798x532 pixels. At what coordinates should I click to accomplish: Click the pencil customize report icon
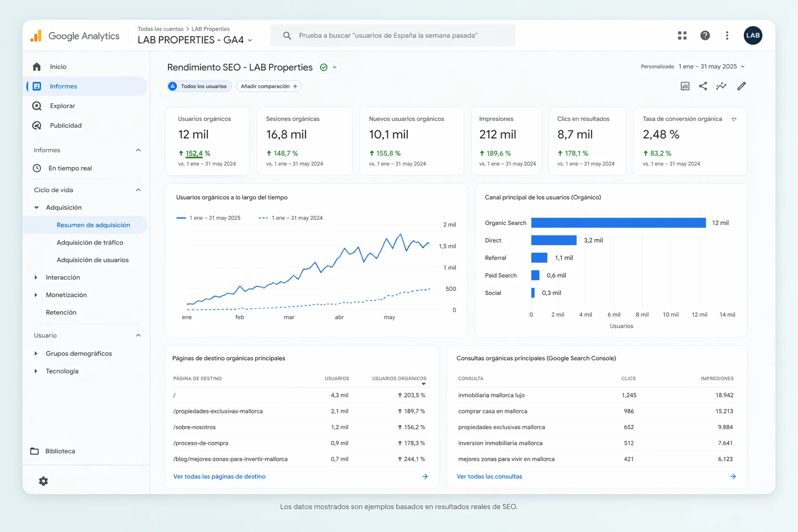click(x=741, y=86)
